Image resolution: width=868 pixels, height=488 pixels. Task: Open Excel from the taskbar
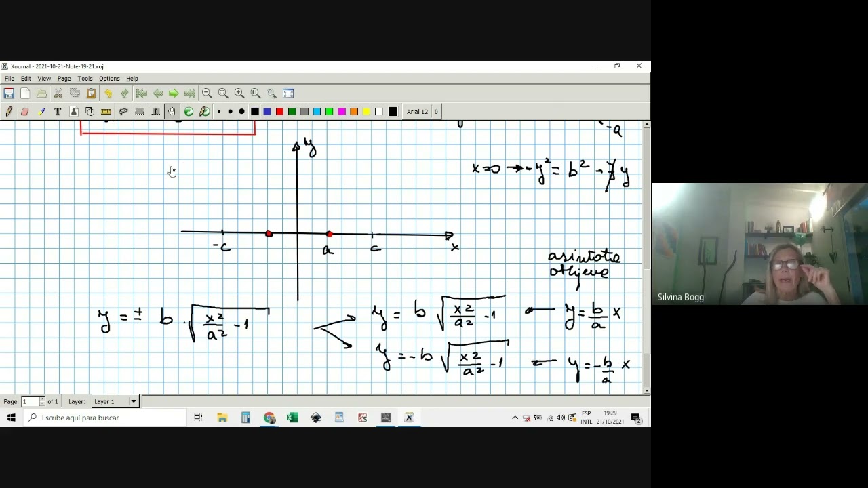292,418
